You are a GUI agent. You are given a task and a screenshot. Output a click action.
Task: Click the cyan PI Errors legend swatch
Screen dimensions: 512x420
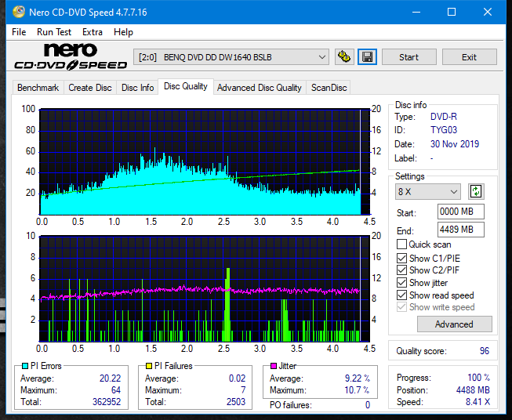pos(24,366)
